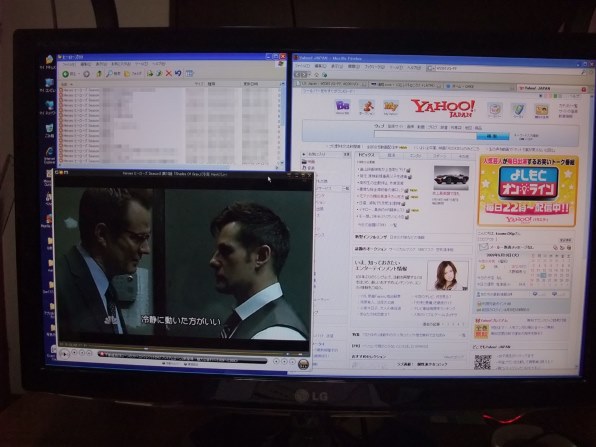Switch to the Yahoo! JAPAN tab in Firefox

tap(549, 88)
